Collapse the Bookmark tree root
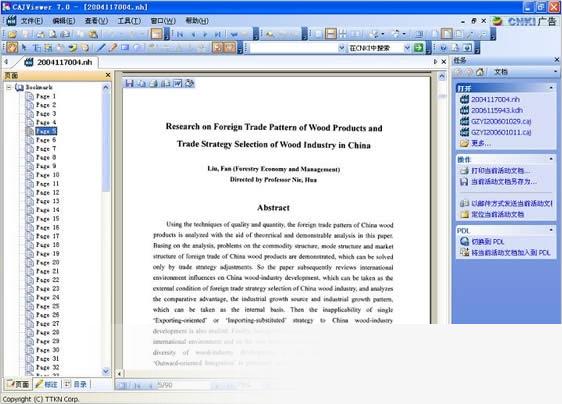This screenshot has height=404, width=562. pyautogui.click(x=9, y=87)
